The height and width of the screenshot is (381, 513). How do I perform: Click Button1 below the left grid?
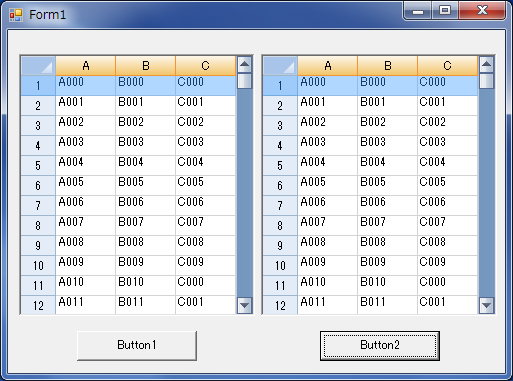pyautogui.click(x=137, y=345)
